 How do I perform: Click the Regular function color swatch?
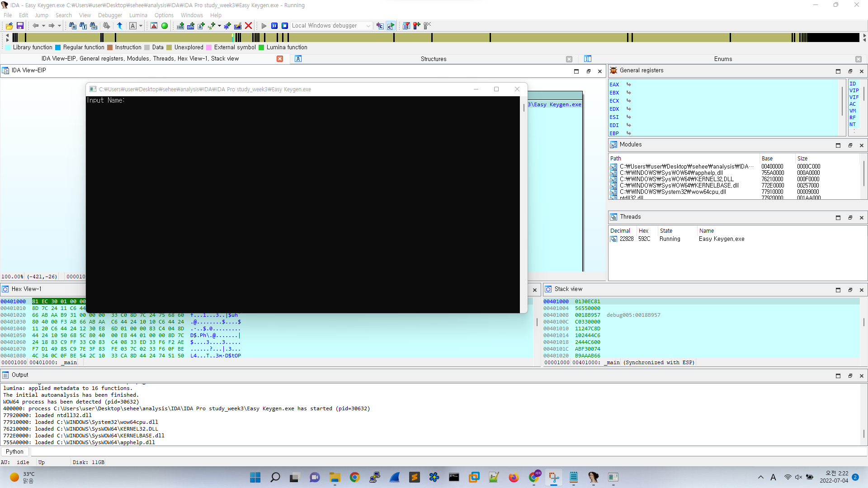[58, 47]
